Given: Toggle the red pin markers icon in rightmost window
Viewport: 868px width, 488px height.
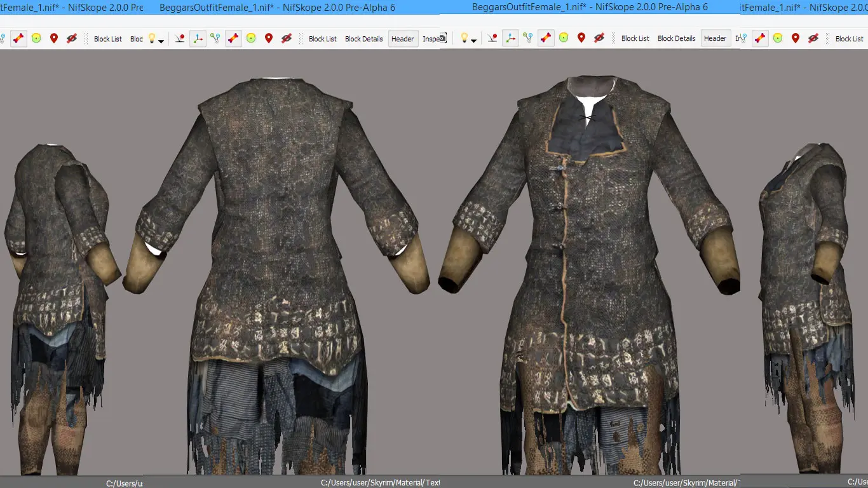Looking at the screenshot, I should [796, 39].
